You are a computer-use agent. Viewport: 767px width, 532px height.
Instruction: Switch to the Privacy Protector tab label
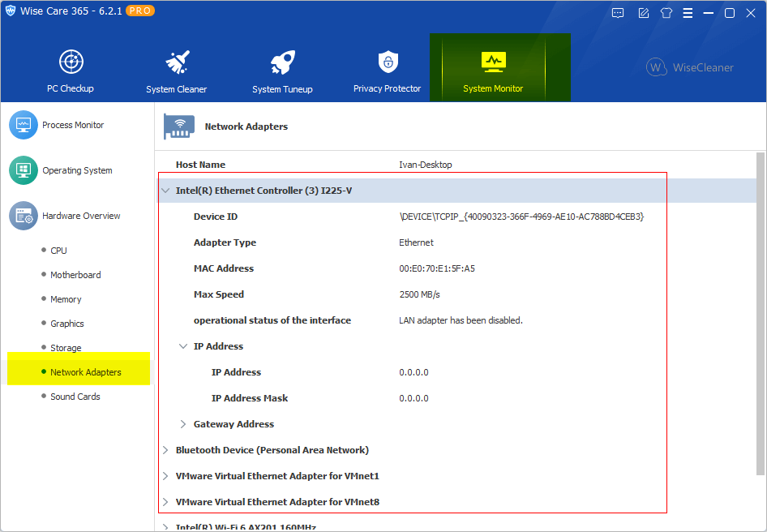click(x=388, y=88)
